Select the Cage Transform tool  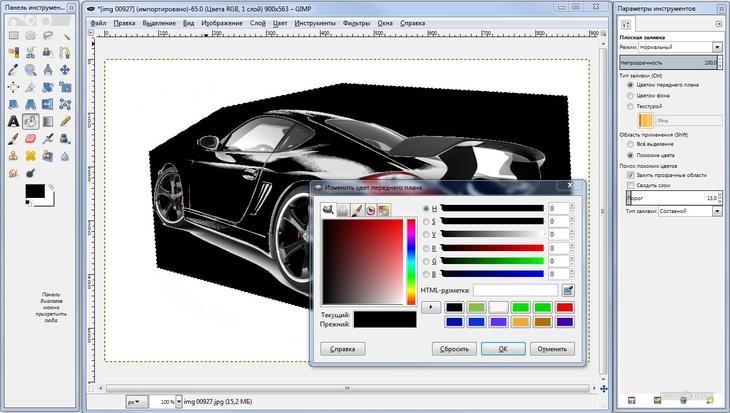pyautogui.click(x=65, y=104)
